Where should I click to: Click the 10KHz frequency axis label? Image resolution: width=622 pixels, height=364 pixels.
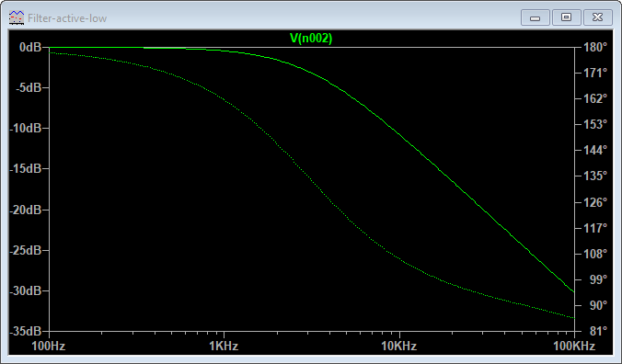pos(399,347)
